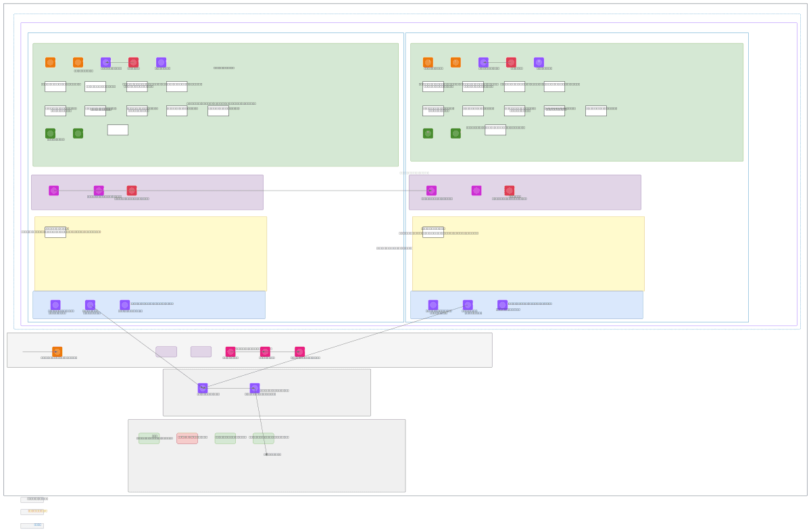811x532 pixels.
Task: Select the left purple icon in the small gray box
Action: (203, 388)
